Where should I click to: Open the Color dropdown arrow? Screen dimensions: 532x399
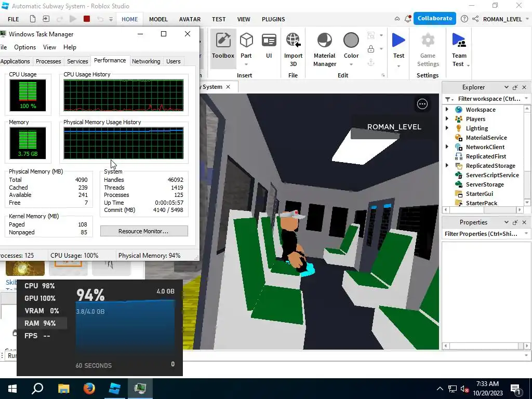click(x=351, y=64)
